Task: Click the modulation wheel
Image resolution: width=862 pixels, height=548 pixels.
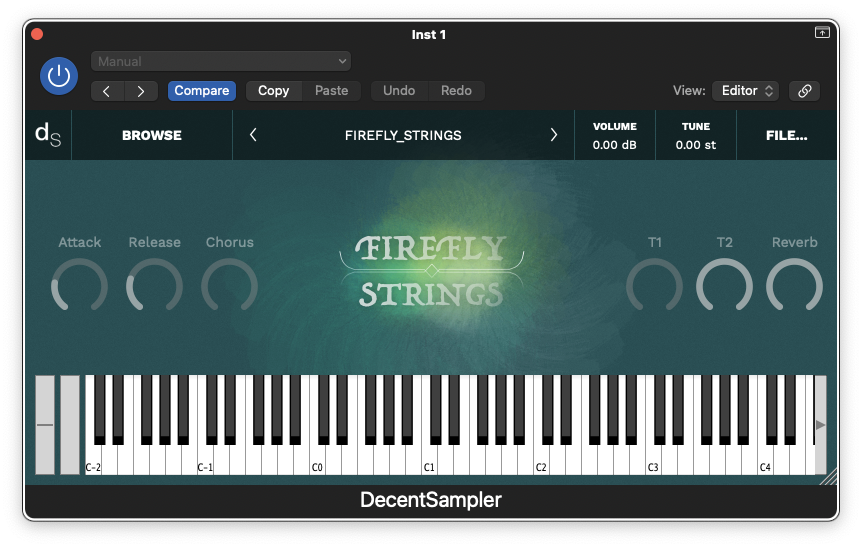Action: [x=70, y=425]
